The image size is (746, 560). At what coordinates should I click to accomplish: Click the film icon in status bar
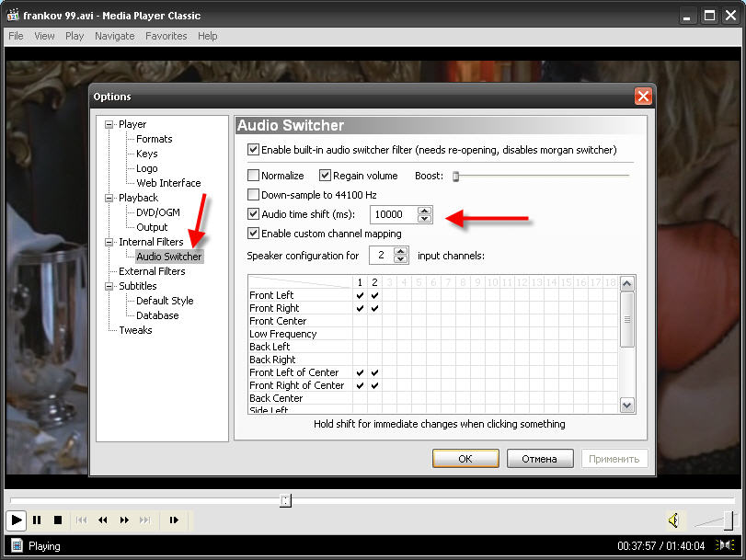click(x=17, y=545)
